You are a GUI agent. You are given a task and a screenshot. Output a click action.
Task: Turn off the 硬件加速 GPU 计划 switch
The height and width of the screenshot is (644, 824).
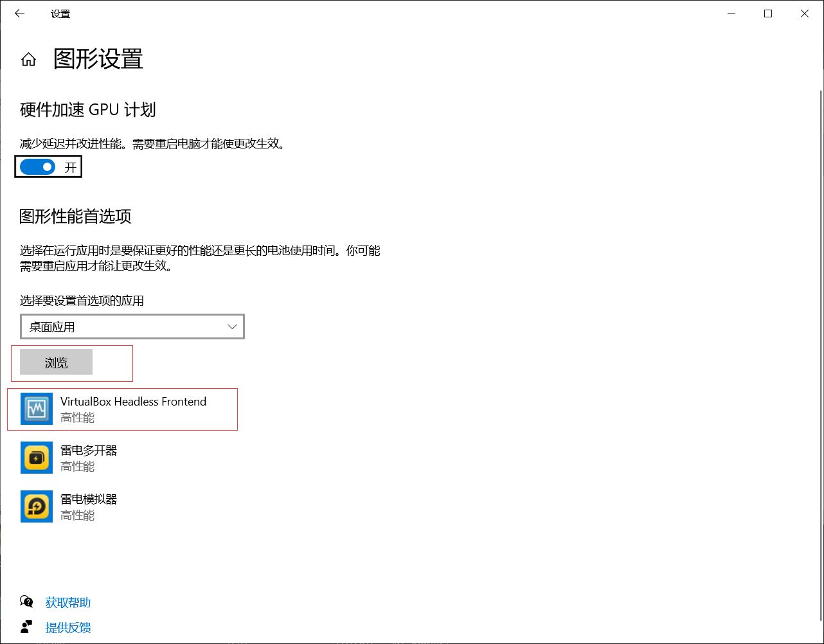[38, 167]
